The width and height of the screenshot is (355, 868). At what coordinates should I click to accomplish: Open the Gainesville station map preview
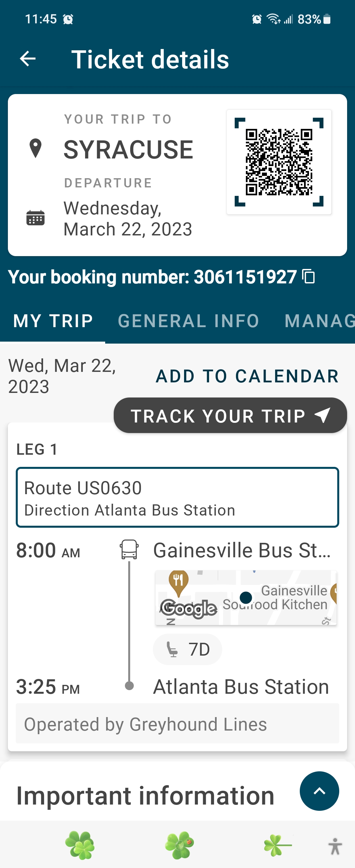246,597
